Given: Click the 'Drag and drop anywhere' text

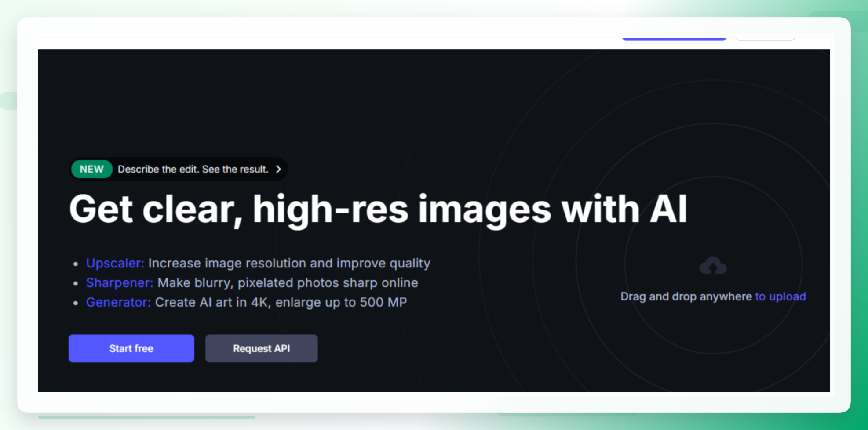Looking at the screenshot, I should point(686,296).
